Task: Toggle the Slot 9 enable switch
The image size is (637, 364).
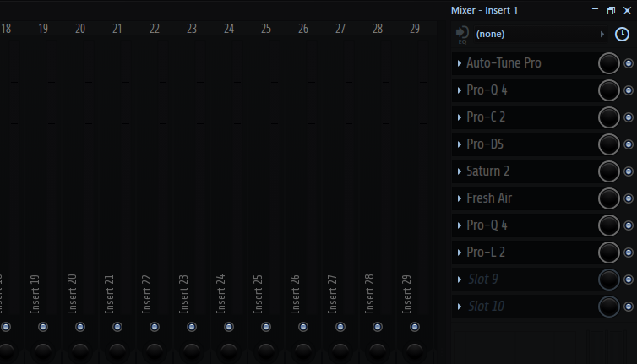Action: [x=629, y=280]
